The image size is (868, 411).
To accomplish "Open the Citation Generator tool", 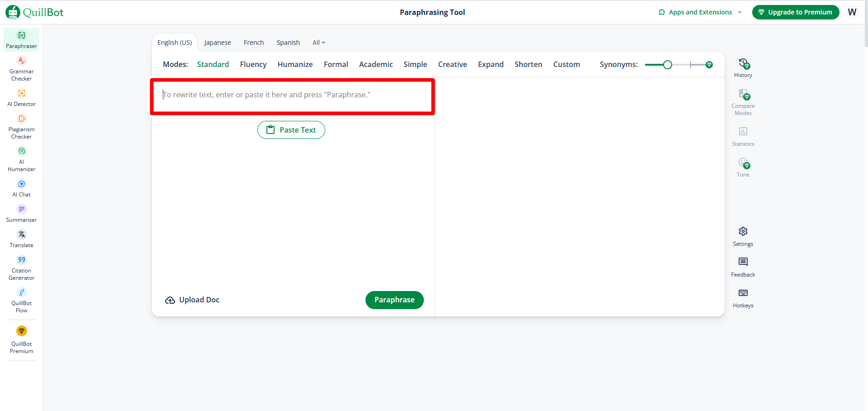I will click(x=21, y=268).
